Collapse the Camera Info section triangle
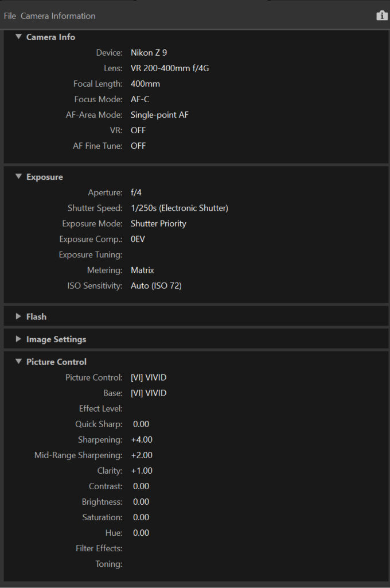 (18, 37)
